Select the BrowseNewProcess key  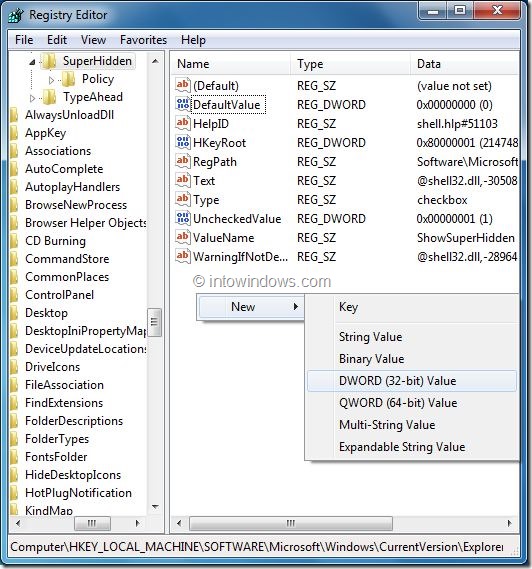pyautogui.click(x=76, y=205)
